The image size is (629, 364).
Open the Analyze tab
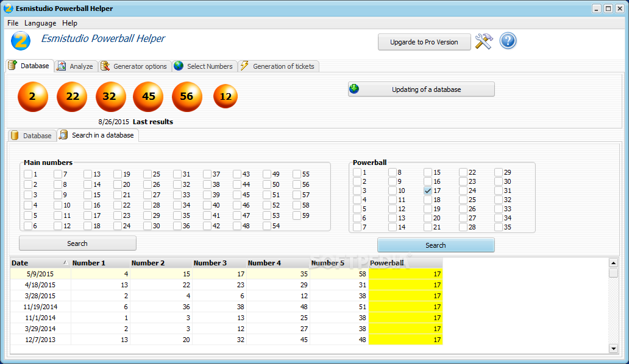coord(76,66)
